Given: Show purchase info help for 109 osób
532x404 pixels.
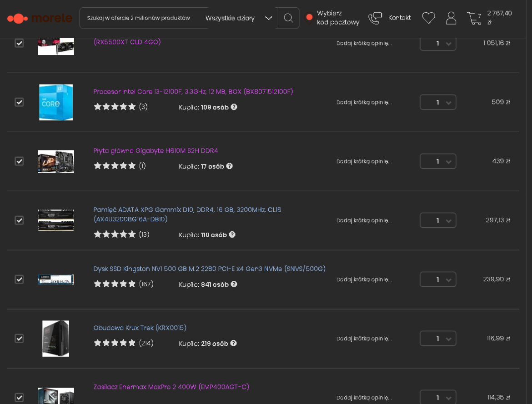Looking at the screenshot, I should pos(234,107).
